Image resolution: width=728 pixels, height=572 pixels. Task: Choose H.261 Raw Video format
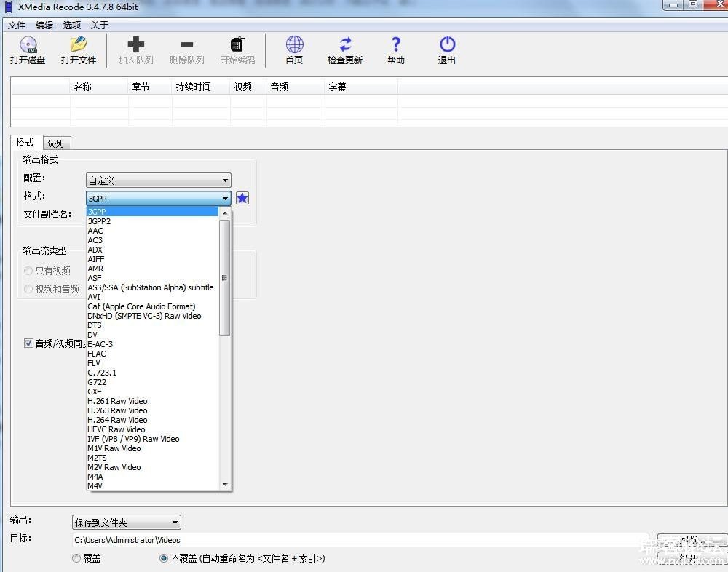pos(152,401)
